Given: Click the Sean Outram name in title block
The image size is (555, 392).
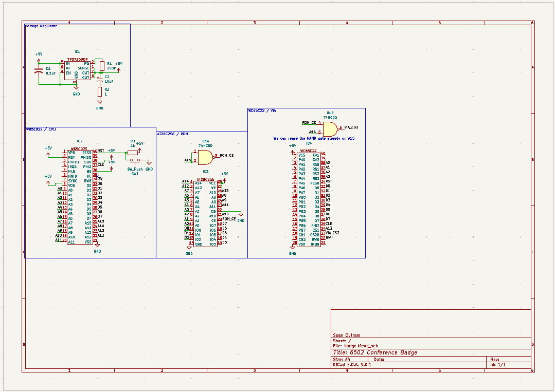Looking at the screenshot, I should pyautogui.click(x=347, y=335).
